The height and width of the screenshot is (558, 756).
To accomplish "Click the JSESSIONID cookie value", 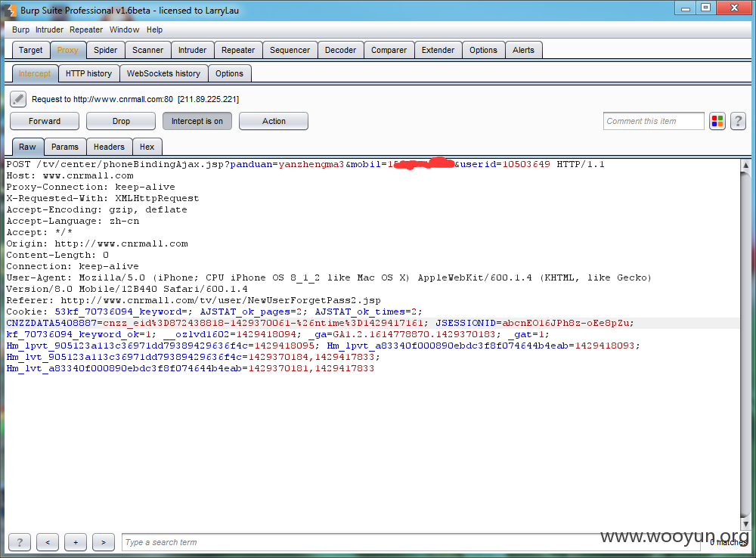I will pyautogui.click(x=565, y=323).
